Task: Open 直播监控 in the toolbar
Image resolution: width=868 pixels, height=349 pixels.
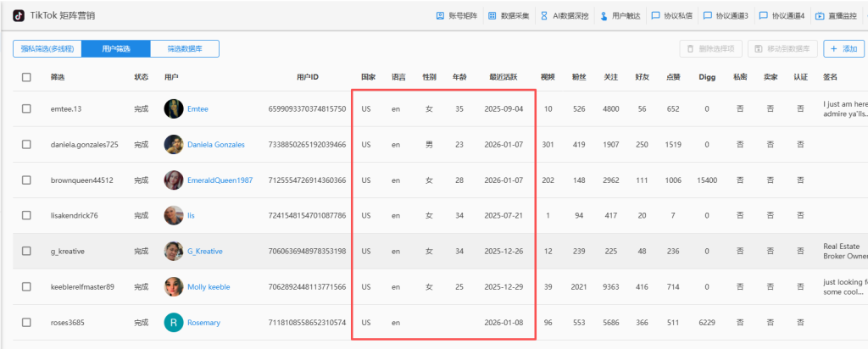Action: point(836,16)
